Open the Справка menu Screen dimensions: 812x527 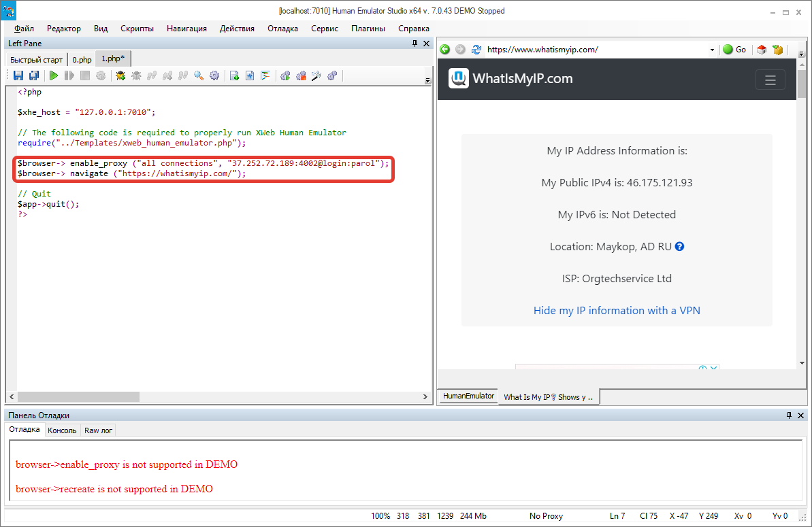point(414,29)
